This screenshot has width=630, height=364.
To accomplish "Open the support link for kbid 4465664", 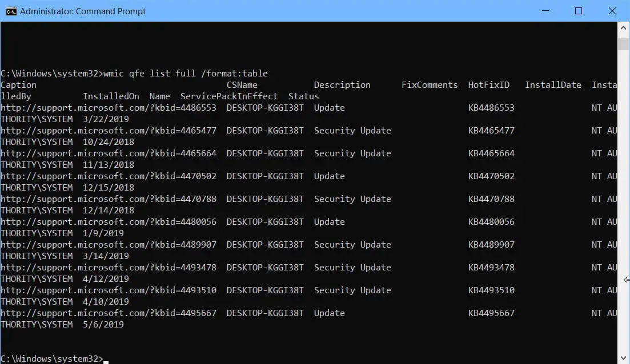I will point(109,153).
